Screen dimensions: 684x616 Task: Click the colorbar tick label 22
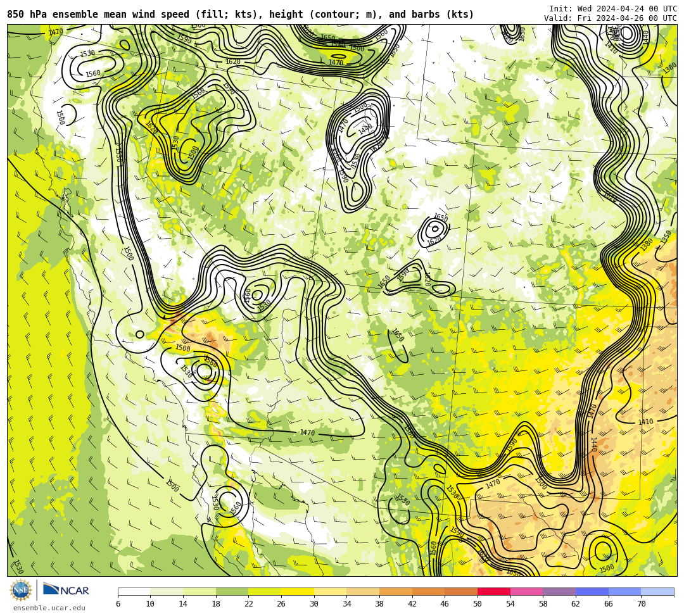[249, 604]
